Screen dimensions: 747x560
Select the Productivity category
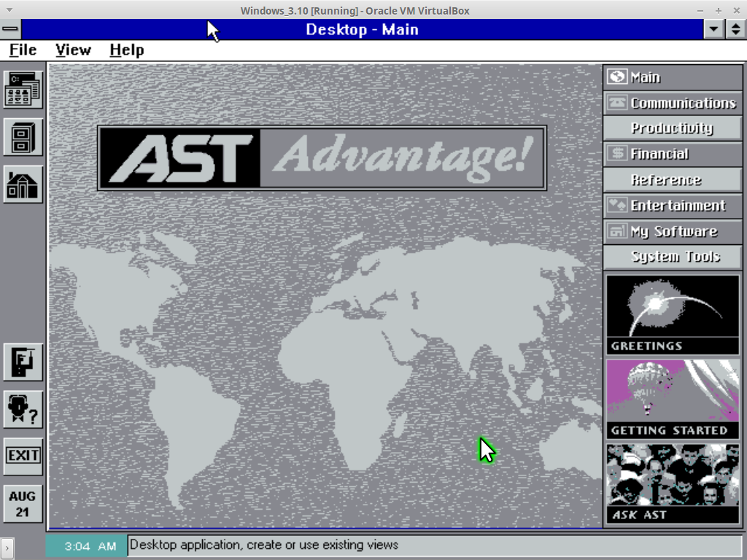673,128
